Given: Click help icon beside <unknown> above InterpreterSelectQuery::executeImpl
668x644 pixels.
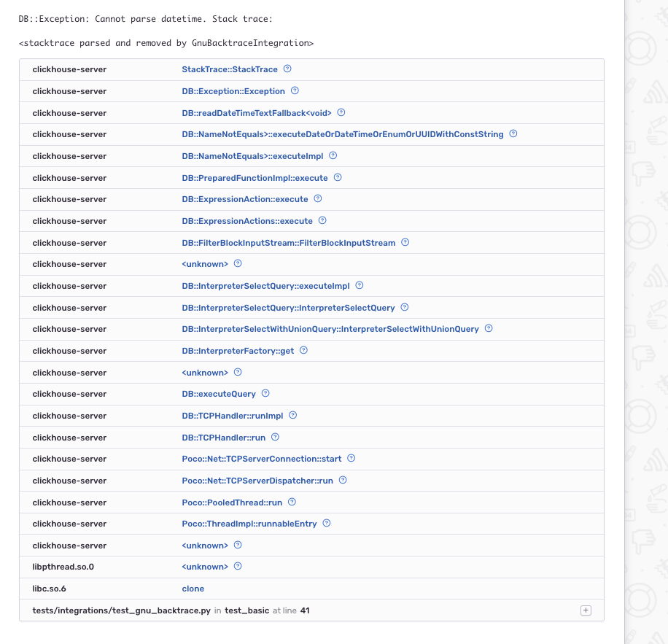Looking at the screenshot, I should (x=238, y=263).
